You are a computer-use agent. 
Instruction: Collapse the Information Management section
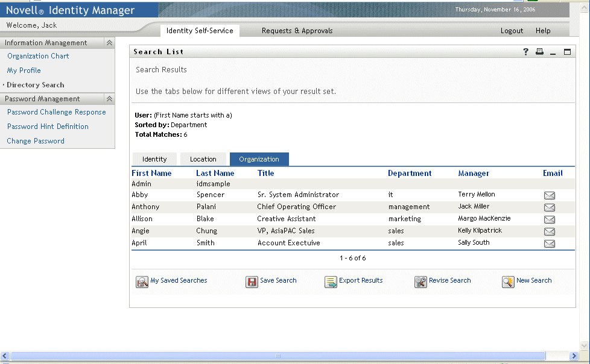click(x=109, y=43)
